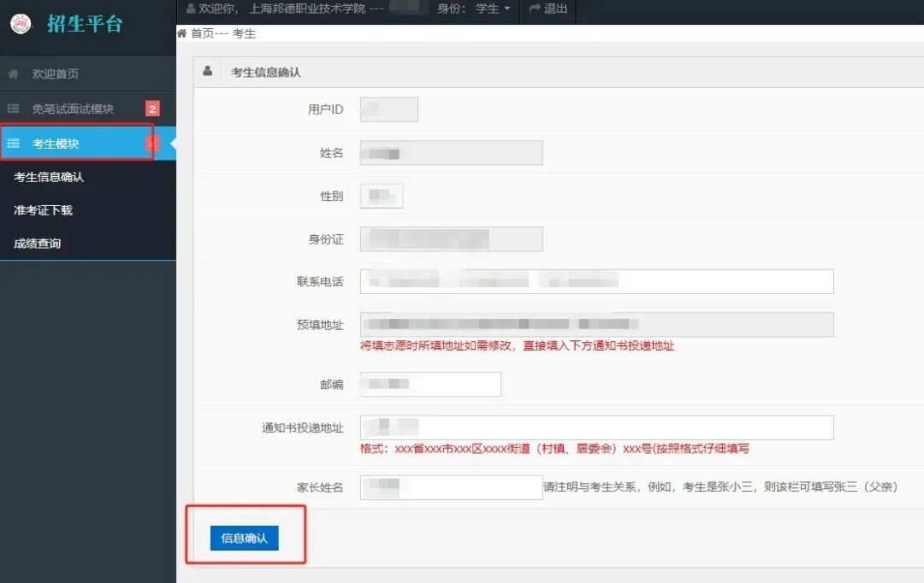Select 考生信息确认 submenu item
Screen dimensions: 924x583
point(49,177)
